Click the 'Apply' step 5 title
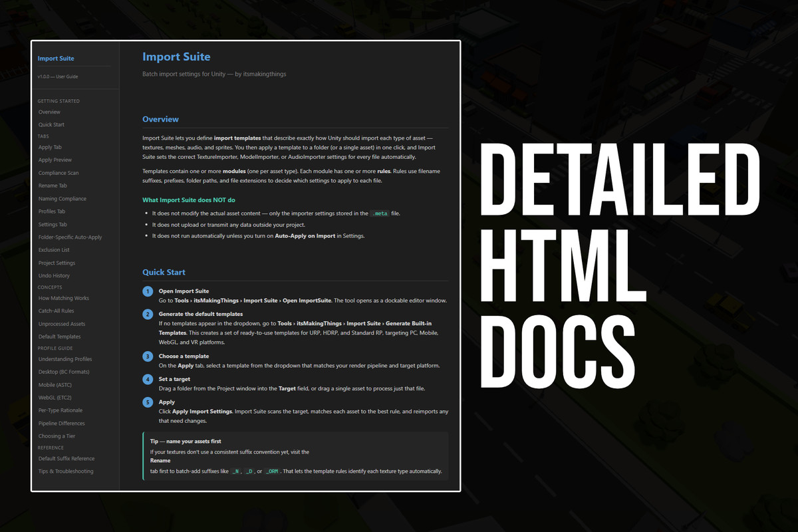The image size is (798, 532). click(x=166, y=402)
